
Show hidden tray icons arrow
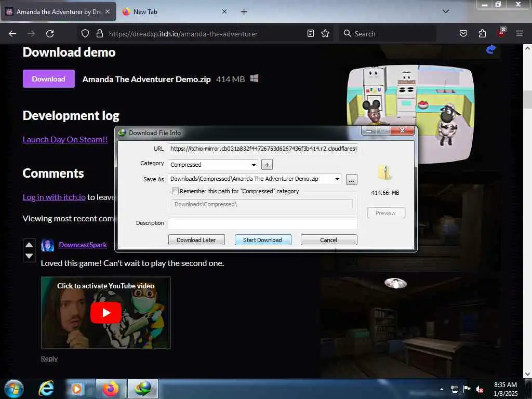pyautogui.click(x=442, y=390)
